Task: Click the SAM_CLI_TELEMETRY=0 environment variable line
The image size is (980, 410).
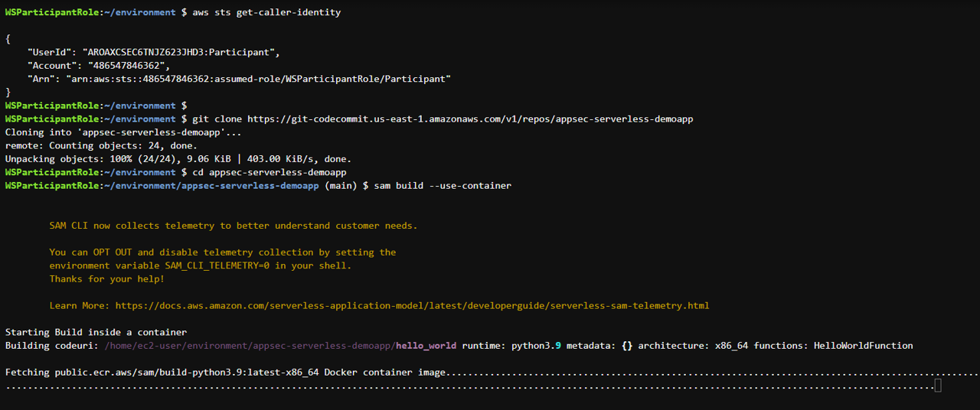Action: click(201, 265)
